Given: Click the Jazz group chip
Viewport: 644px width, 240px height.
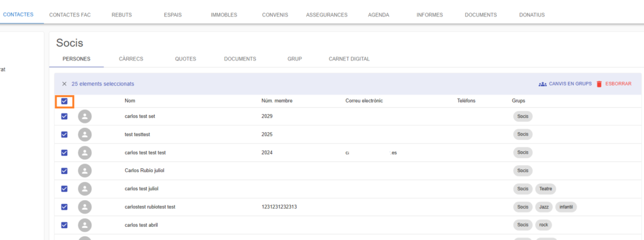Looking at the screenshot, I should [544, 207].
